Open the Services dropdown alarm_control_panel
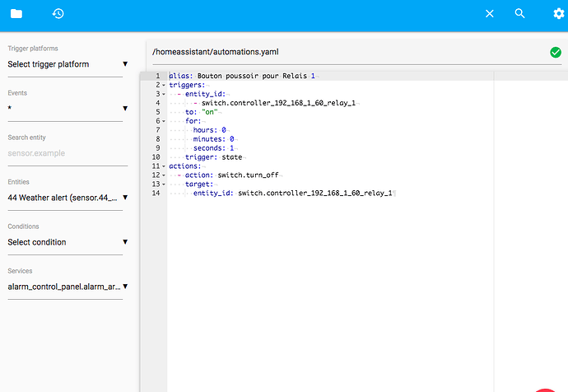Viewport: 568px width, 392px height. coord(68,287)
